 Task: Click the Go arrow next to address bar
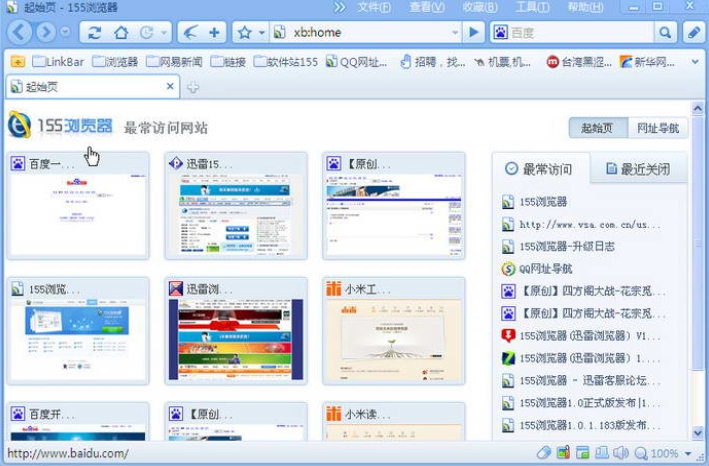coord(474,33)
